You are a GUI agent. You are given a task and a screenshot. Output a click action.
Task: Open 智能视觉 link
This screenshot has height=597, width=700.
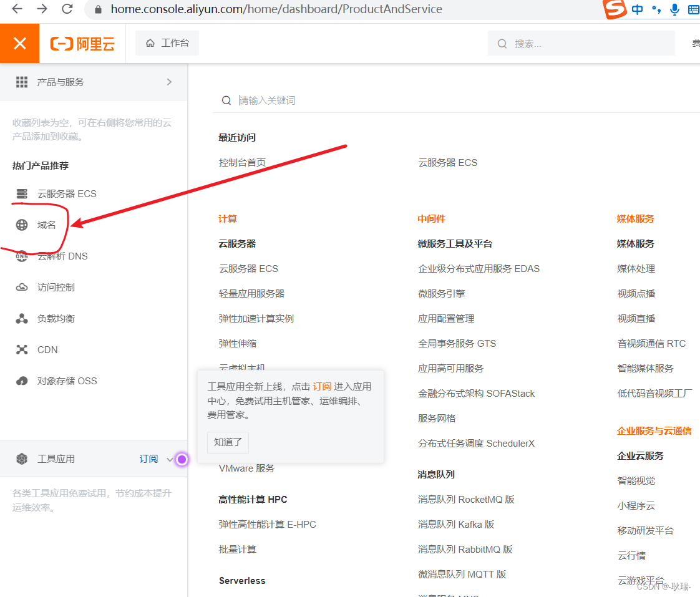(636, 481)
